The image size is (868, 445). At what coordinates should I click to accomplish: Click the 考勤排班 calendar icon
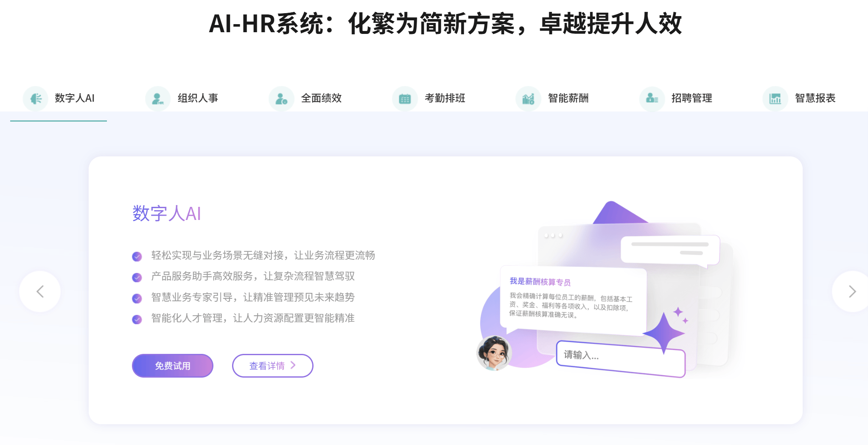click(405, 99)
